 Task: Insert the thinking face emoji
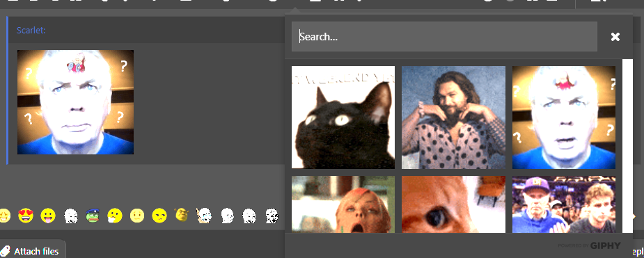115,216
